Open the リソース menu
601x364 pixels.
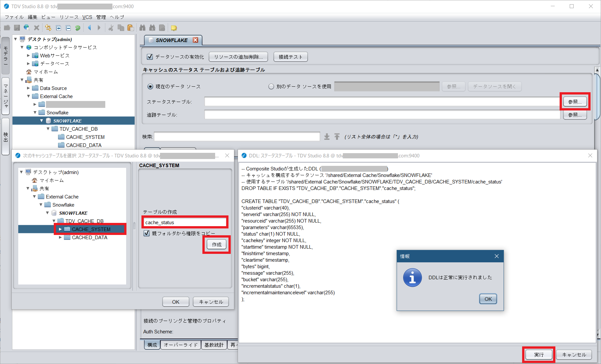[x=69, y=17]
